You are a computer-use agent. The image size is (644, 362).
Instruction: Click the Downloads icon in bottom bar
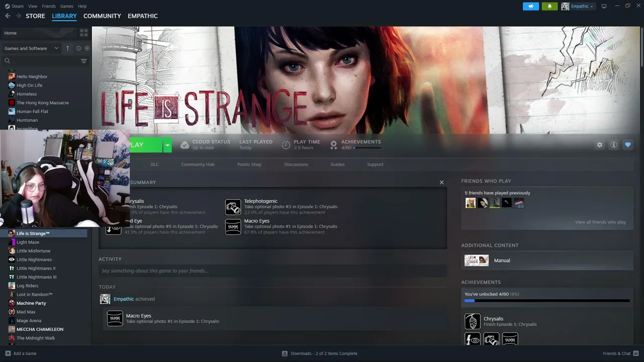285,353
